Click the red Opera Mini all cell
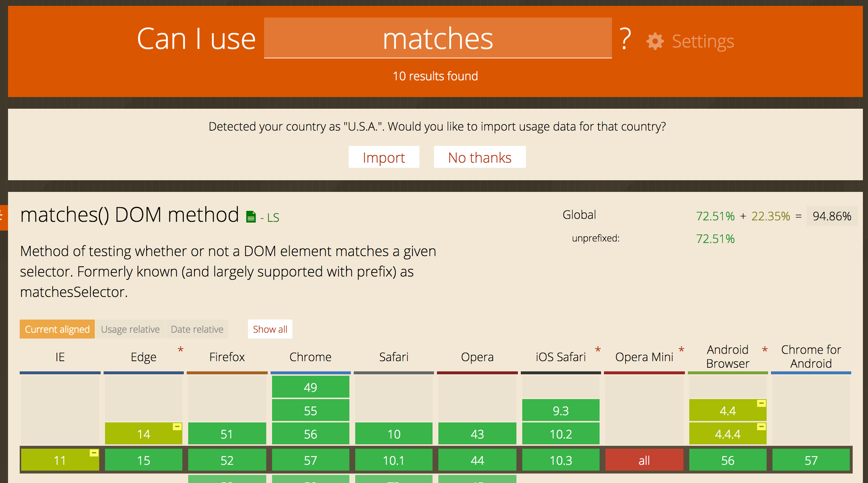This screenshot has width=868, height=483. 644,460
